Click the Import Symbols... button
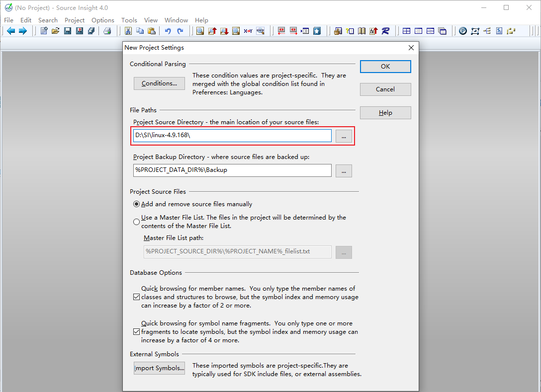The image size is (541, 392). (159, 368)
